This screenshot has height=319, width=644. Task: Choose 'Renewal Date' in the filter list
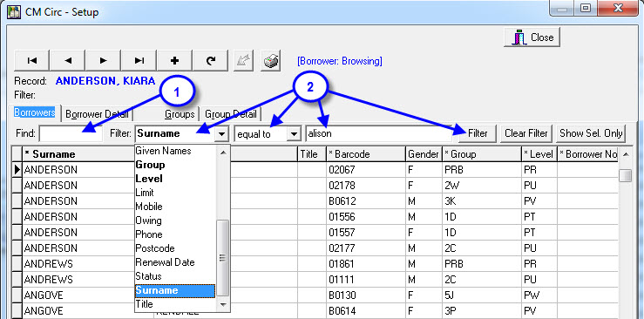click(175, 262)
